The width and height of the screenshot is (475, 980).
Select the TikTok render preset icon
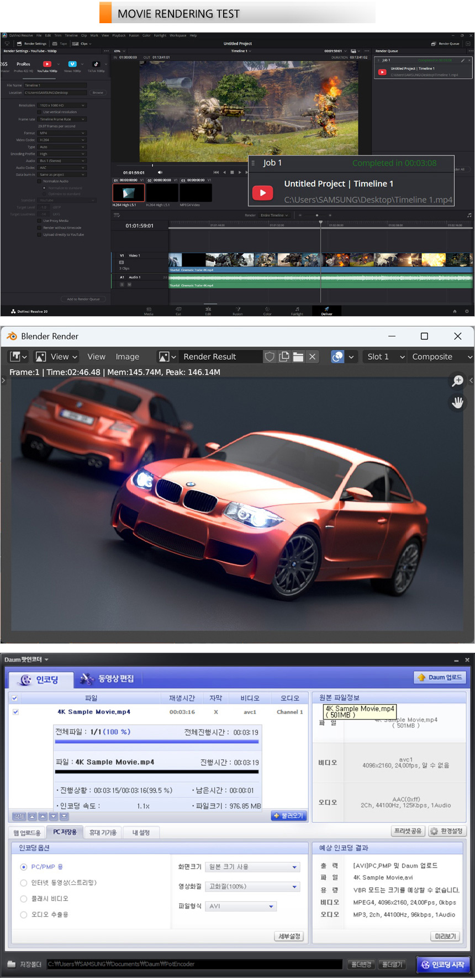[x=96, y=64]
